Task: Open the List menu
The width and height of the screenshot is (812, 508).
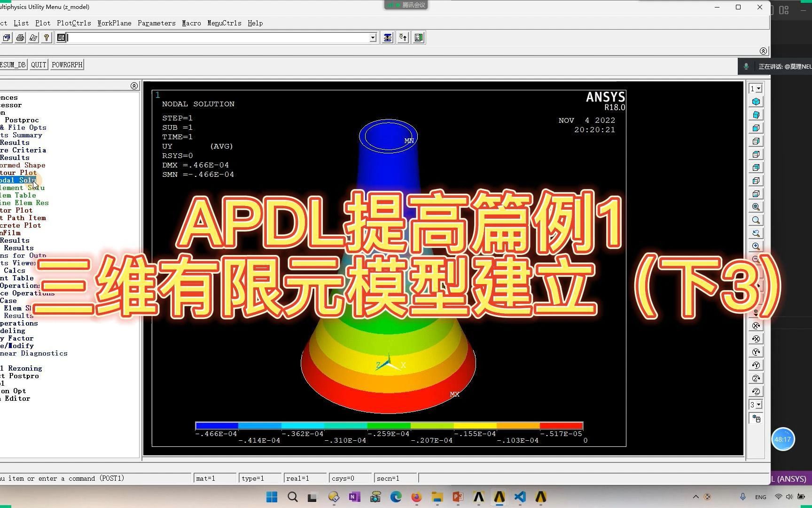Action: (x=21, y=23)
